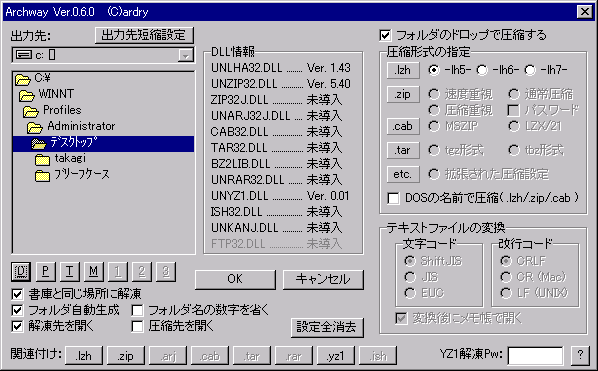Click the .cab association button

210,356
